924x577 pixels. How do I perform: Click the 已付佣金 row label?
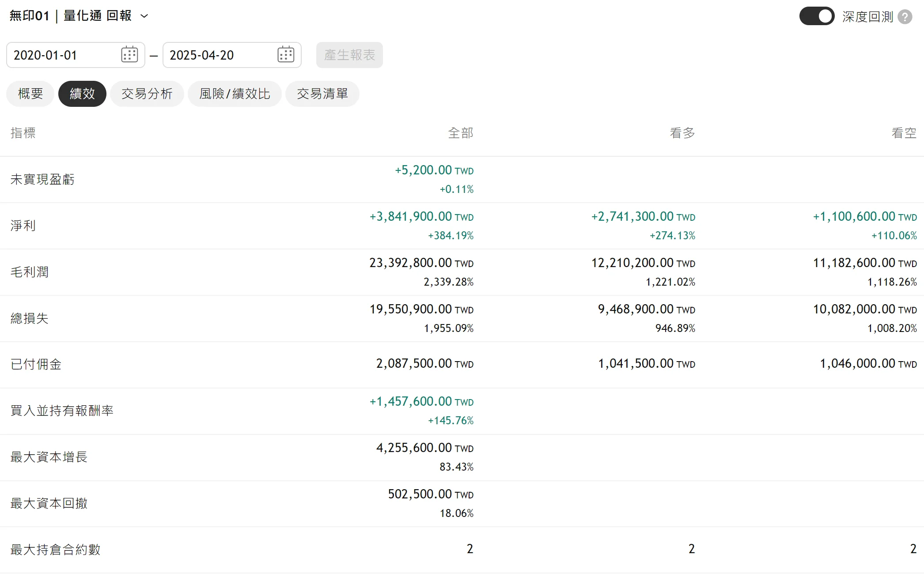(x=36, y=364)
